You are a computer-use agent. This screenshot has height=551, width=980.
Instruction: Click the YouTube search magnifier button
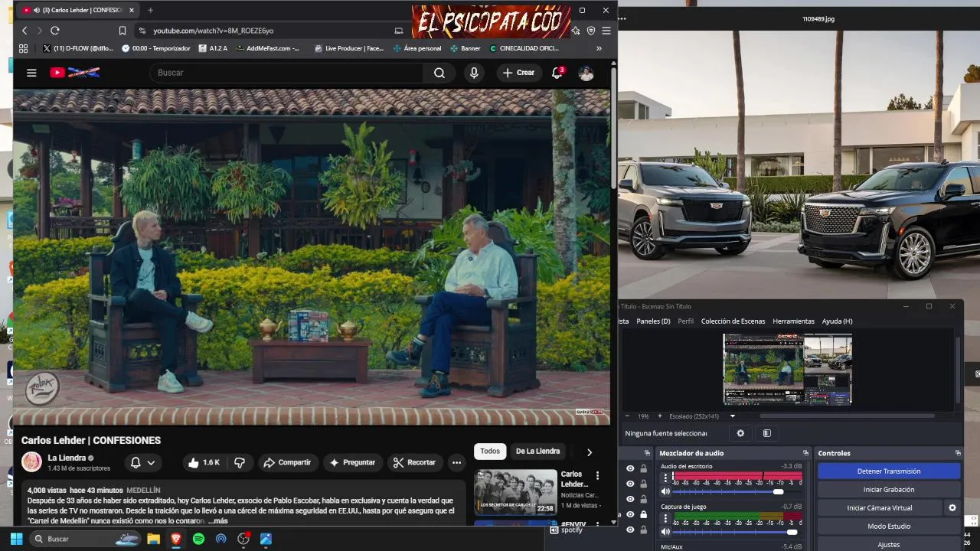(x=439, y=73)
